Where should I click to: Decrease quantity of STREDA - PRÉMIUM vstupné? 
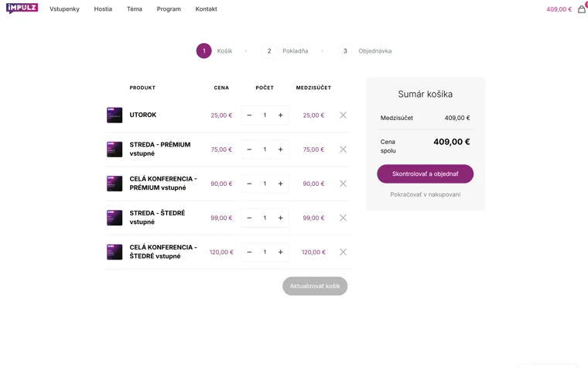[x=249, y=150]
